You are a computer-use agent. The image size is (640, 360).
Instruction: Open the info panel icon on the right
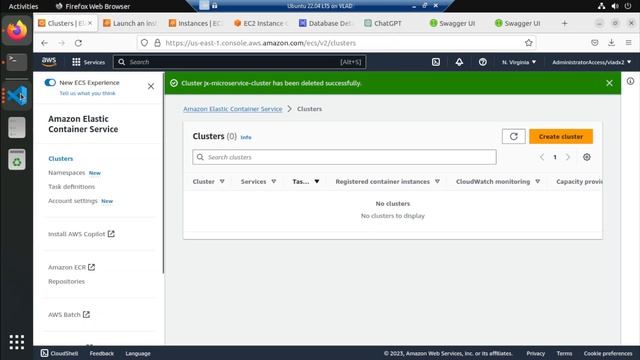point(630,81)
